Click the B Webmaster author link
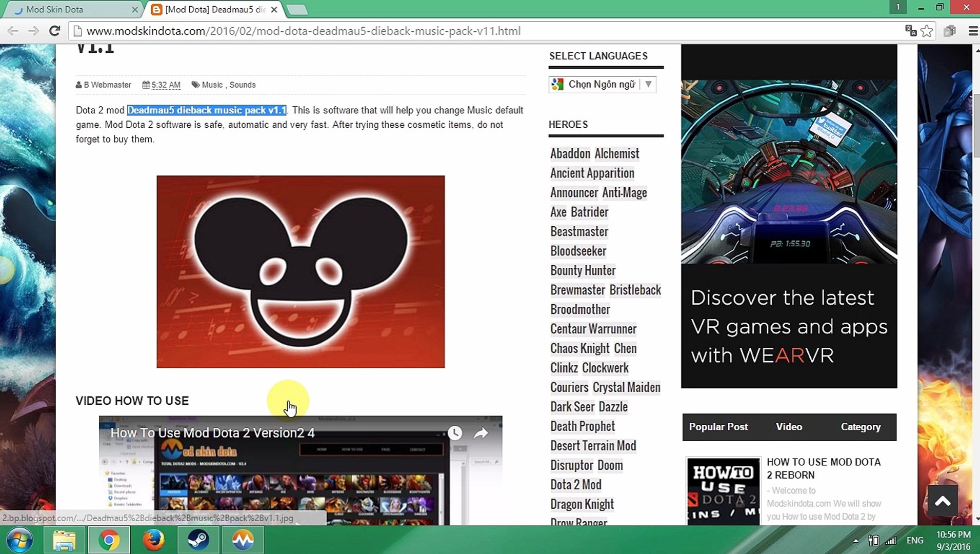 (107, 85)
